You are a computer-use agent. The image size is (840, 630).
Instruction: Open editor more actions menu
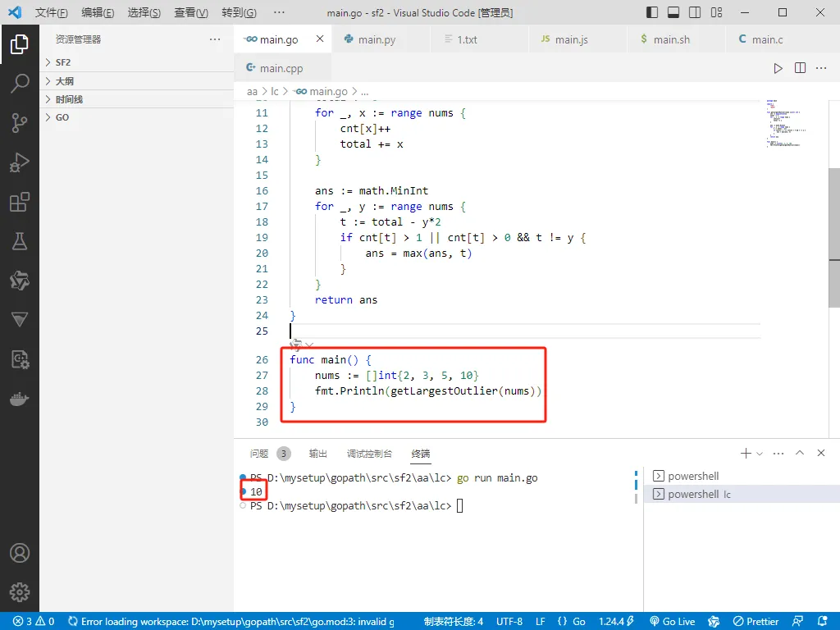pos(821,68)
